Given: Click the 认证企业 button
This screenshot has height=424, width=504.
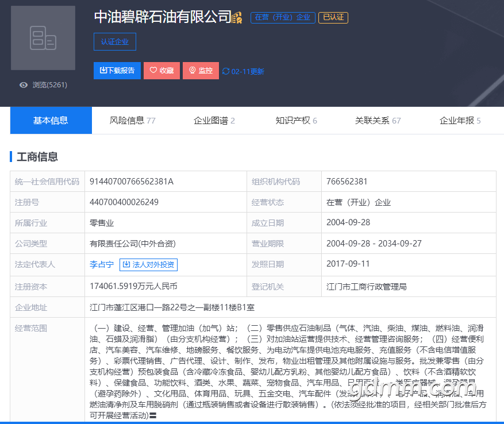Looking at the screenshot, I should tap(115, 42).
